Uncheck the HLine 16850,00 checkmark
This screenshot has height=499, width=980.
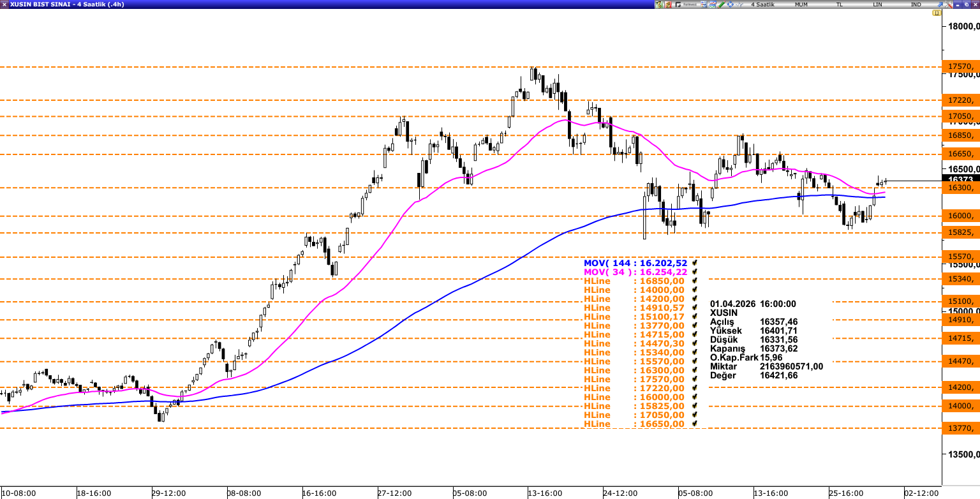(694, 281)
